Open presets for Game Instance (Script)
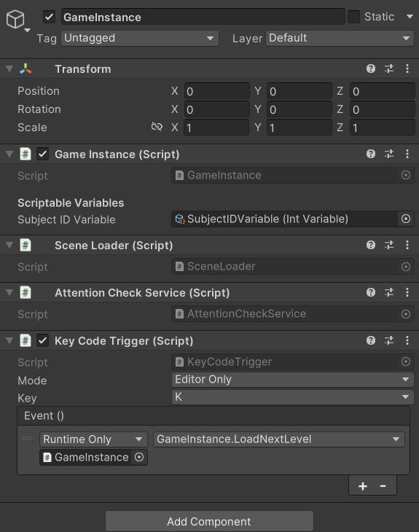This screenshot has width=419, height=532. (389, 154)
